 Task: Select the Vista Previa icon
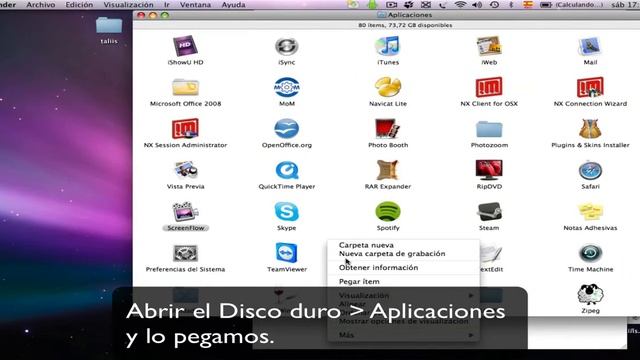point(185,170)
